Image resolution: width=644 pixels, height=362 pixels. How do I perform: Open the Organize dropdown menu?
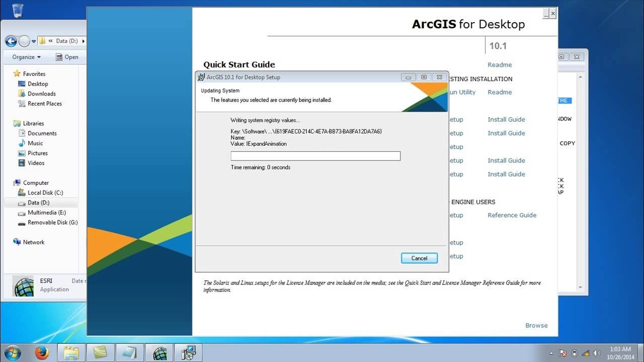(x=27, y=57)
